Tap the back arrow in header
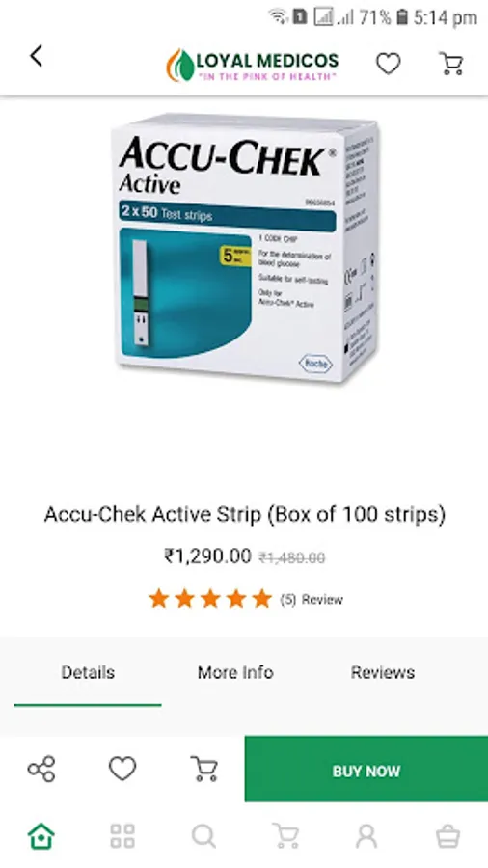 tap(36, 57)
